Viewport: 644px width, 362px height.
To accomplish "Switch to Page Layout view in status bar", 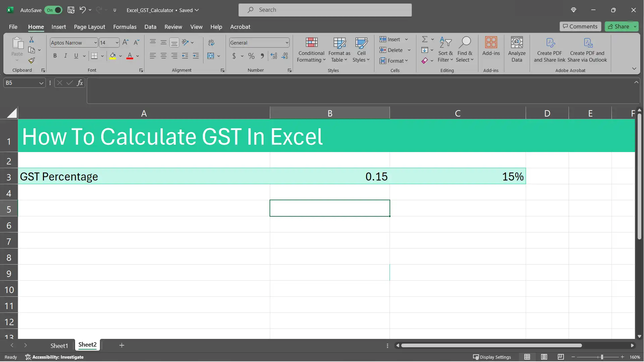I will [544, 357].
